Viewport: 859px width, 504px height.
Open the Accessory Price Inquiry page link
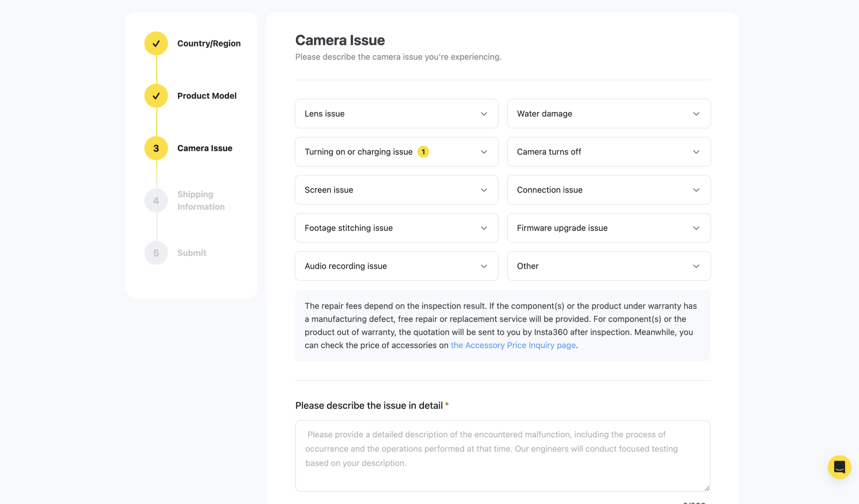(513, 345)
